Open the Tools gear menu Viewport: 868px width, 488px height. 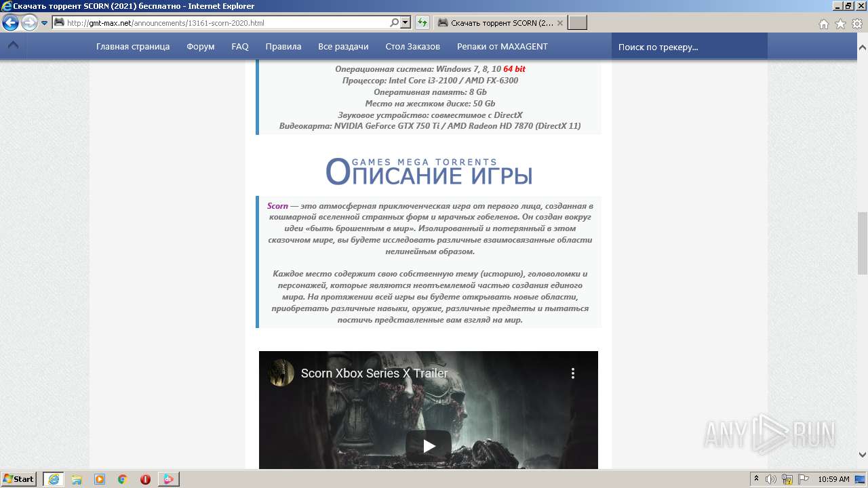click(x=856, y=24)
